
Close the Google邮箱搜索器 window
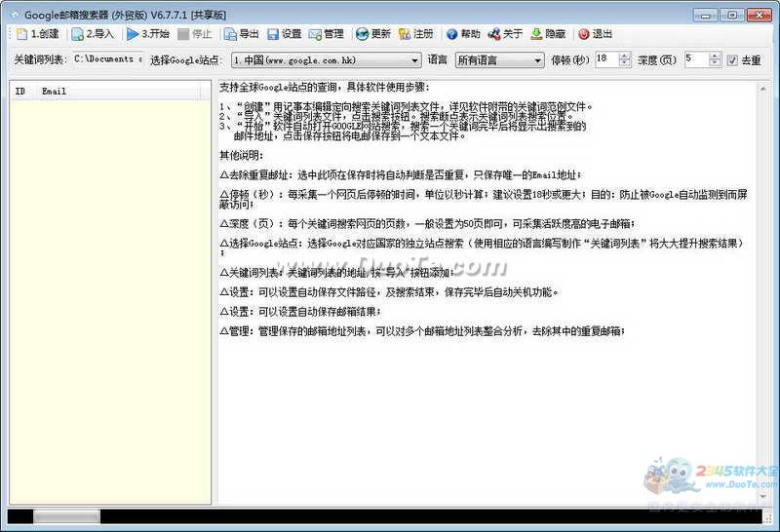pyautogui.click(x=760, y=15)
